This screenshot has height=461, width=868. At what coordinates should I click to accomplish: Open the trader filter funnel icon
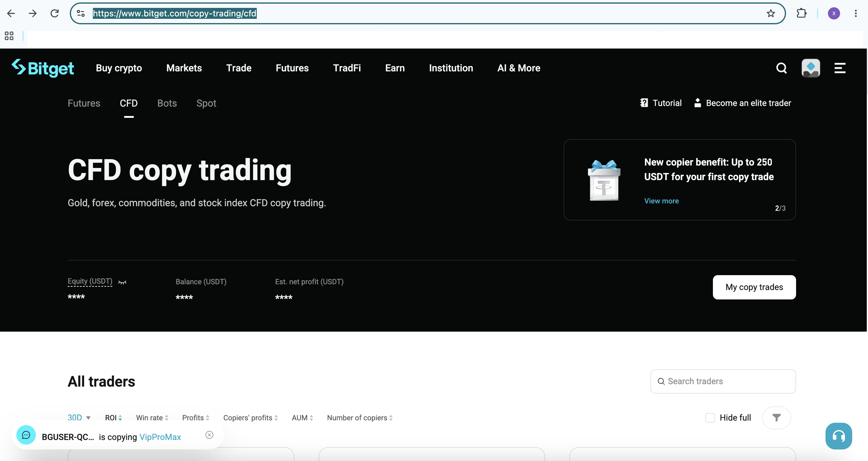(776, 418)
